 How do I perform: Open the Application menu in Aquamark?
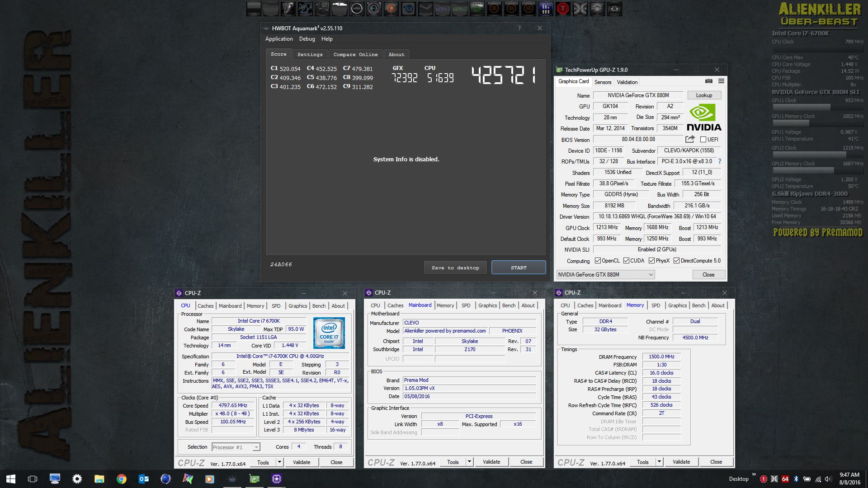point(279,39)
